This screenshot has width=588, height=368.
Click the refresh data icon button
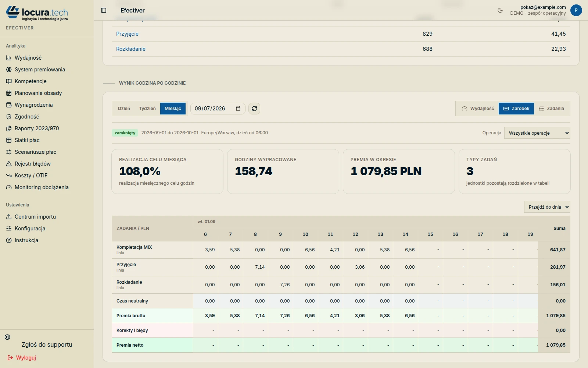(x=254, y=109)
